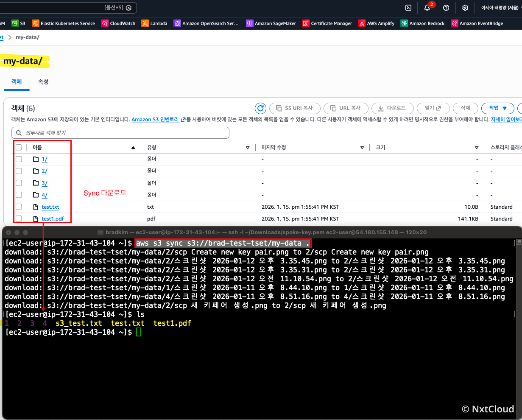Open the notifications bell icon
This screenshot has height=420, width=522.
point(427,8)
